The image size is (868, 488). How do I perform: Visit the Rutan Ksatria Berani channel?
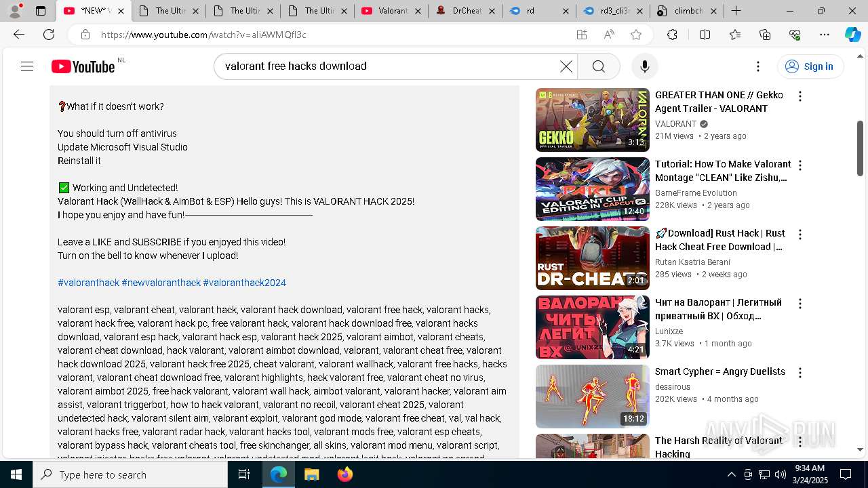pos(692,262)
